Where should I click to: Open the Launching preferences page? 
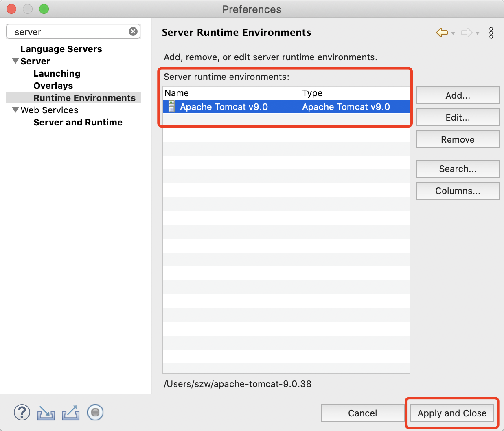point(57,73)
